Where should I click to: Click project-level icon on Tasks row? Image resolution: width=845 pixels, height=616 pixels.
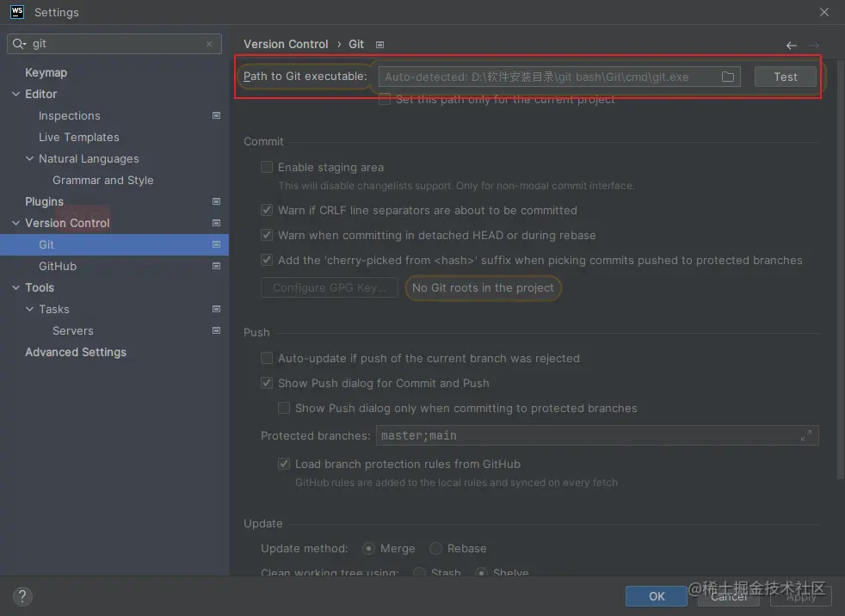pyautogui.click(x=216, y=310)
